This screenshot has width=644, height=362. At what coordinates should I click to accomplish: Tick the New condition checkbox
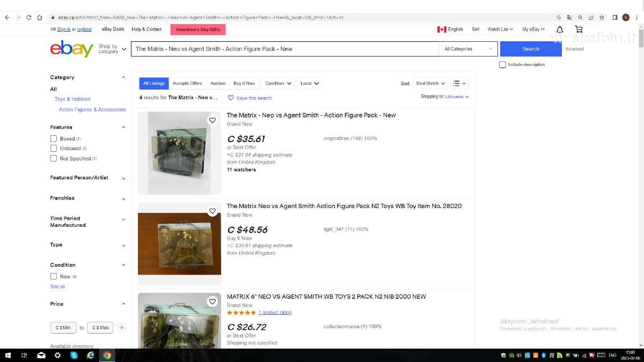click(x=54, y=277)
